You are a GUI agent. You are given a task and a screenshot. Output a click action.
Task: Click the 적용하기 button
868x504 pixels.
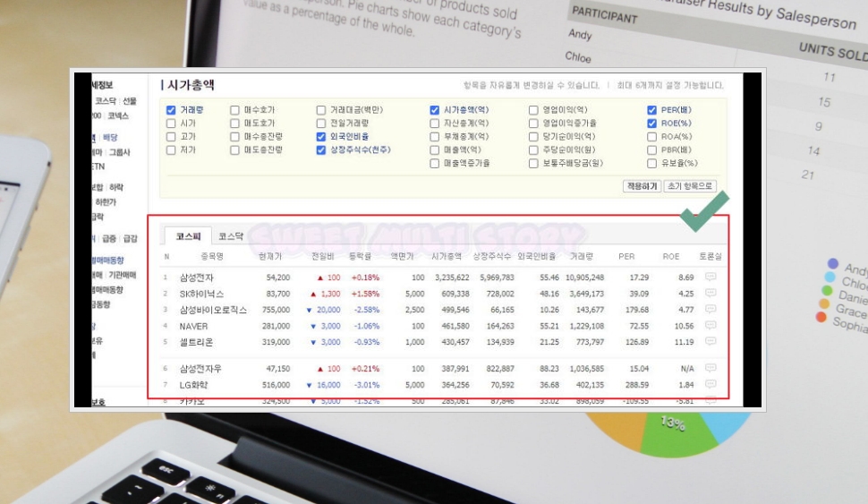642,186
